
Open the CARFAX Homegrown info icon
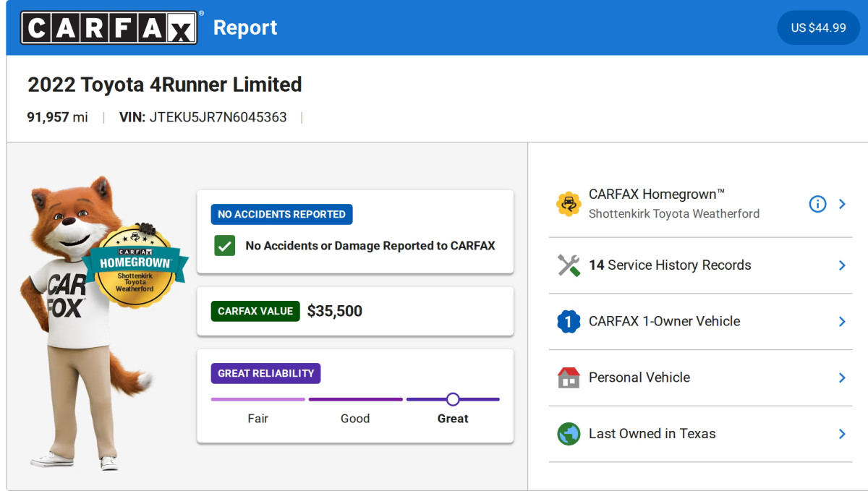point(817,204)
